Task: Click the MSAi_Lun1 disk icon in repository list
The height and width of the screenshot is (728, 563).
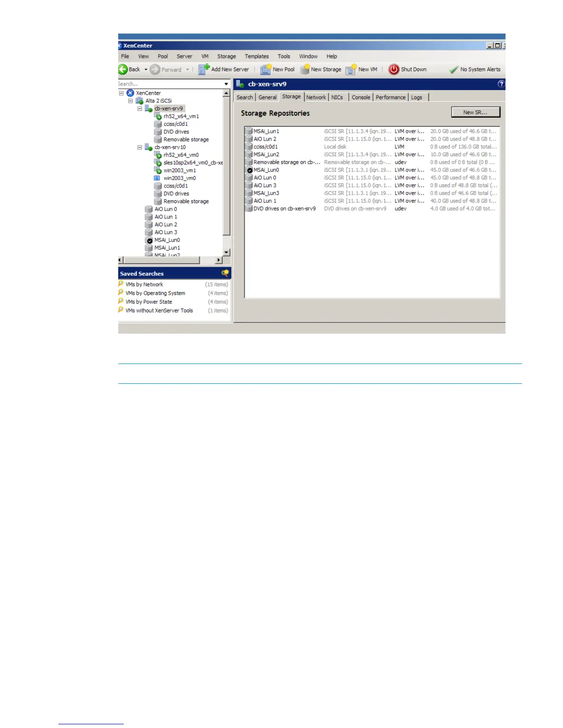Action: coord(249,131)
